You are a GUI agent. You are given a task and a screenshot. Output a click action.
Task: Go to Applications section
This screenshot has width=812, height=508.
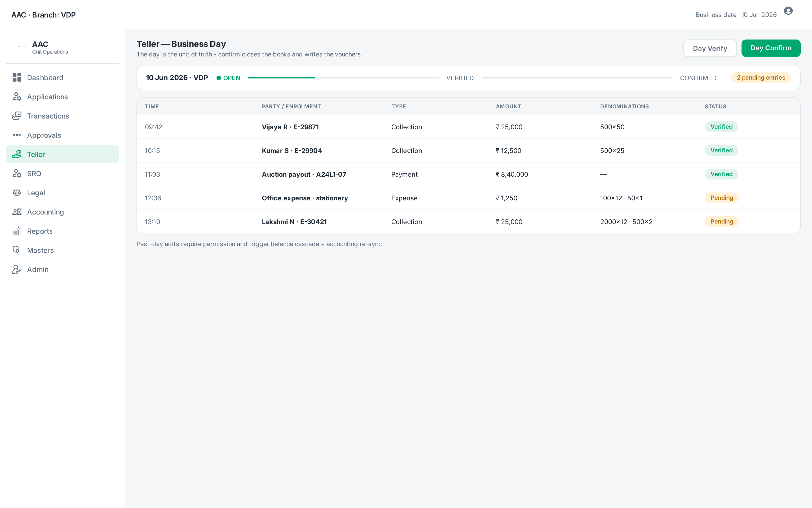[x=62, y=97]
